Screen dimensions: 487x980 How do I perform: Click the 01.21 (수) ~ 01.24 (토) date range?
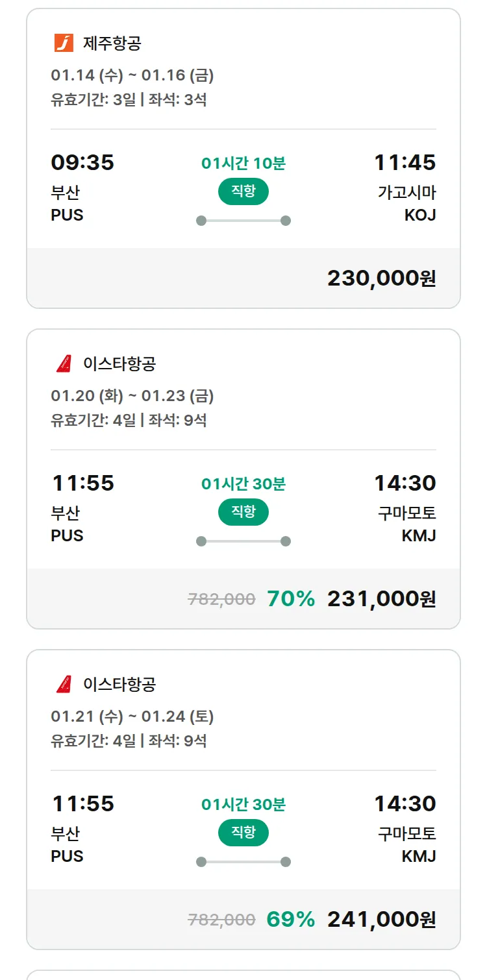[132, 717]
